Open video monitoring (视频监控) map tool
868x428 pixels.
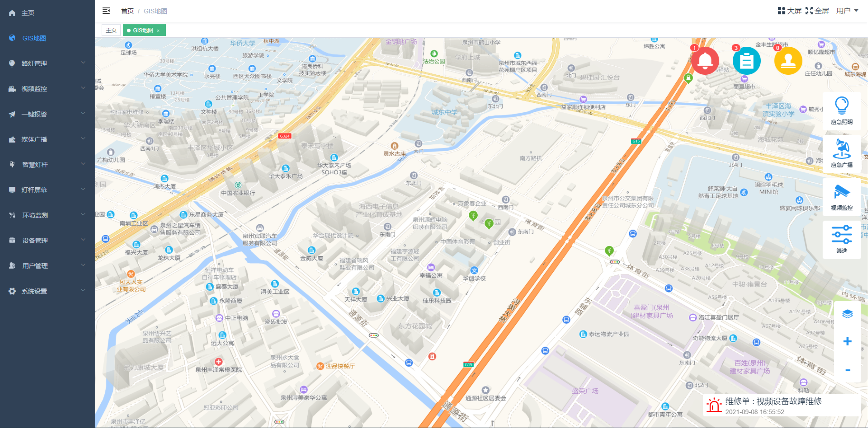(841, 197)
